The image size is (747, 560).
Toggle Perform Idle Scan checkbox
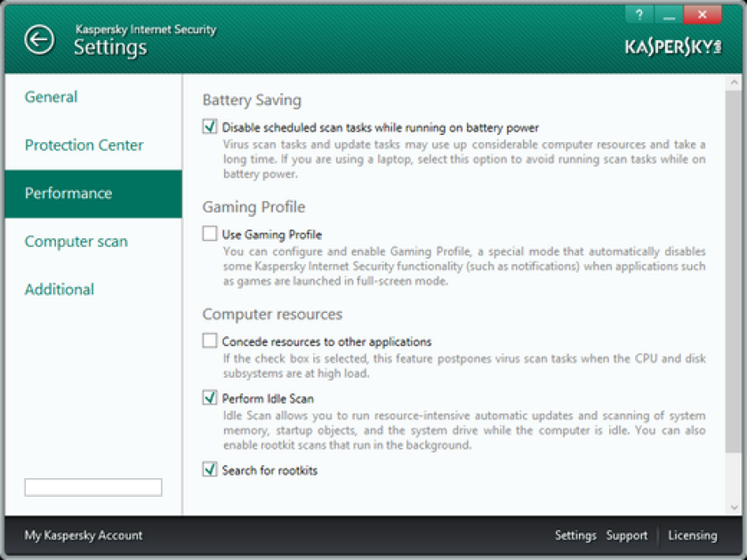point(210,397)
